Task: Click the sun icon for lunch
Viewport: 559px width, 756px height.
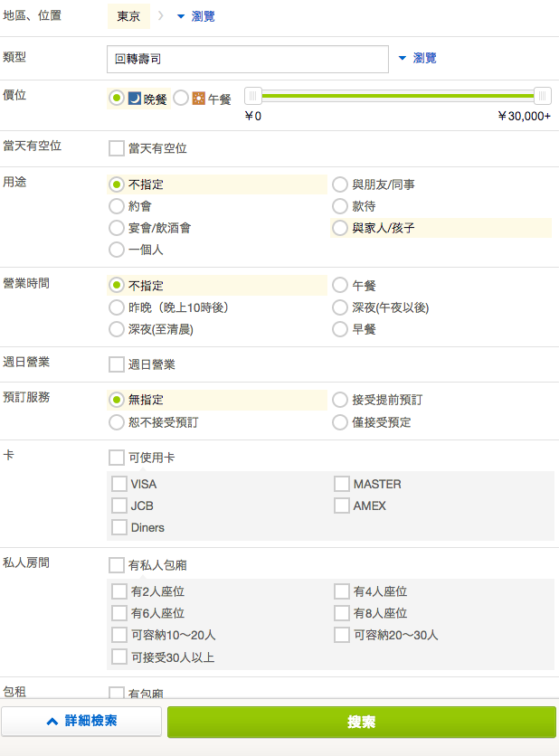Action: click(198, 99)
